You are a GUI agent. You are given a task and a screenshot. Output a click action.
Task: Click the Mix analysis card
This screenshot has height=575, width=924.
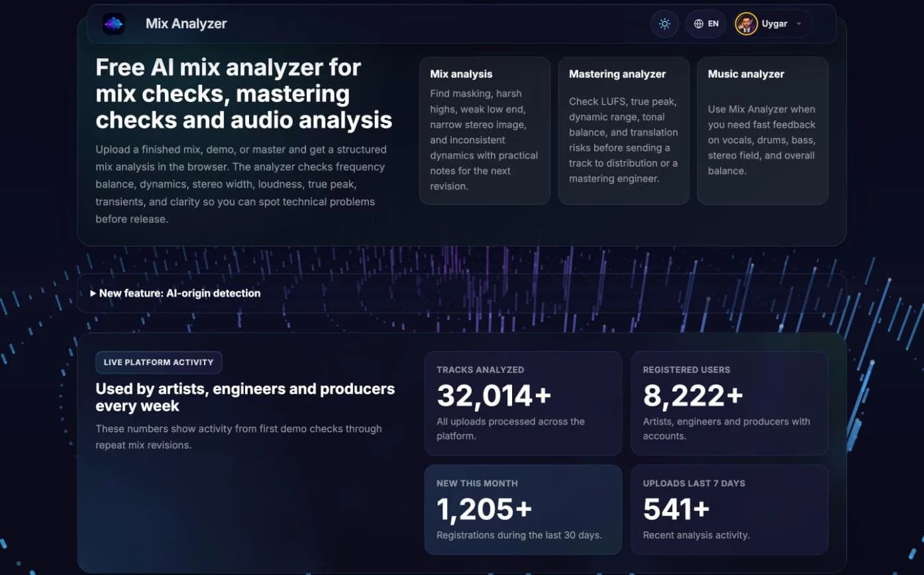485,131
